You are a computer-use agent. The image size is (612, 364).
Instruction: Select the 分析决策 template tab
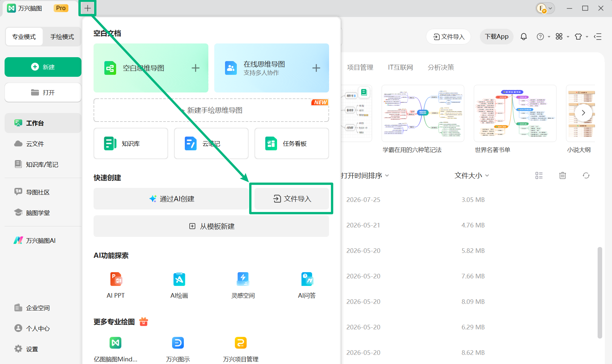point(441,67)
